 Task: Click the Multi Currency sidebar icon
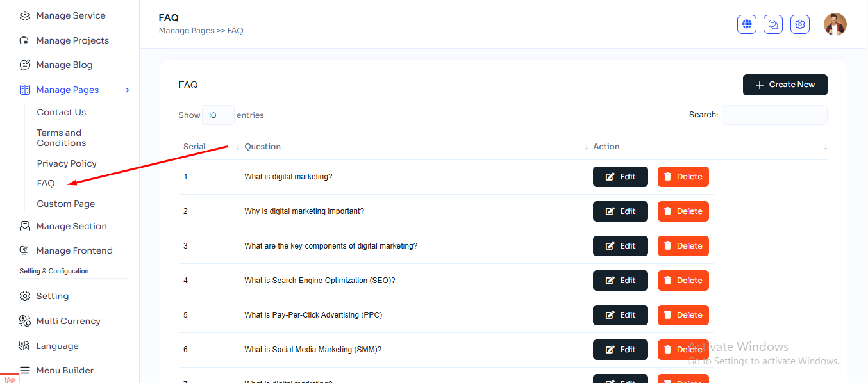click(25, 321)
